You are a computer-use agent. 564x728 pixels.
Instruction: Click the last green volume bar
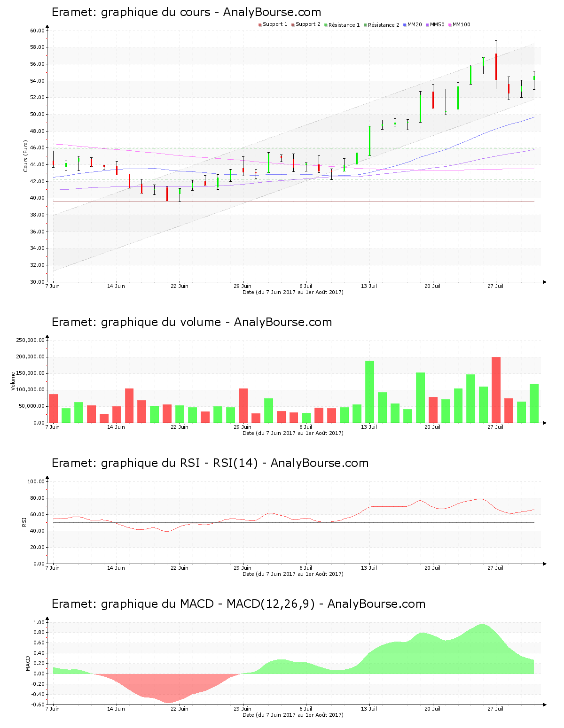[534, 403]
